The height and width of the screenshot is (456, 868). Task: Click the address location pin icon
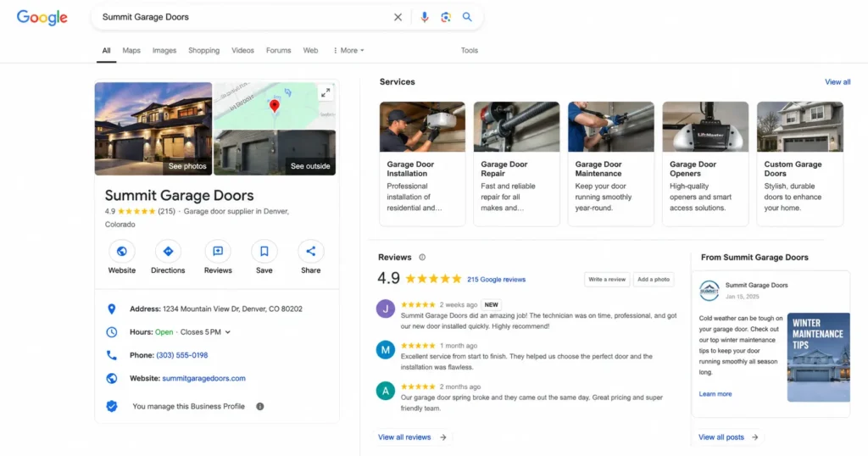tap(111, 309)
